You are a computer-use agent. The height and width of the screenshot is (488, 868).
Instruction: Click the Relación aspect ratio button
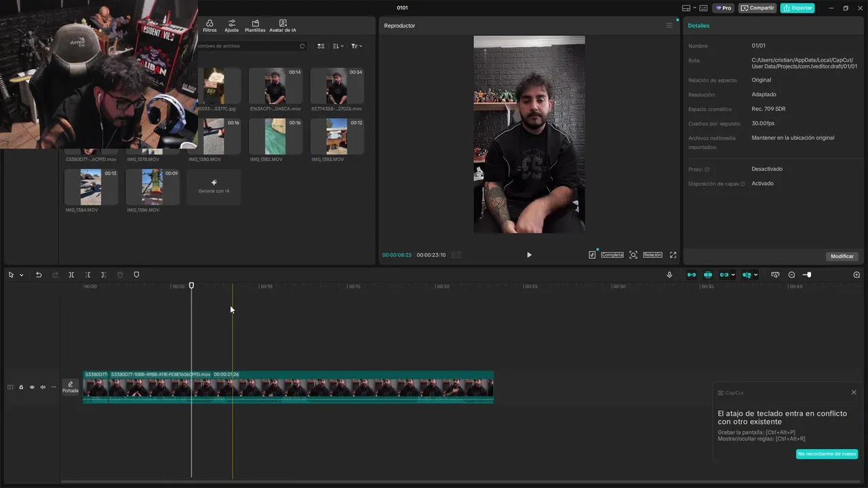652,255
